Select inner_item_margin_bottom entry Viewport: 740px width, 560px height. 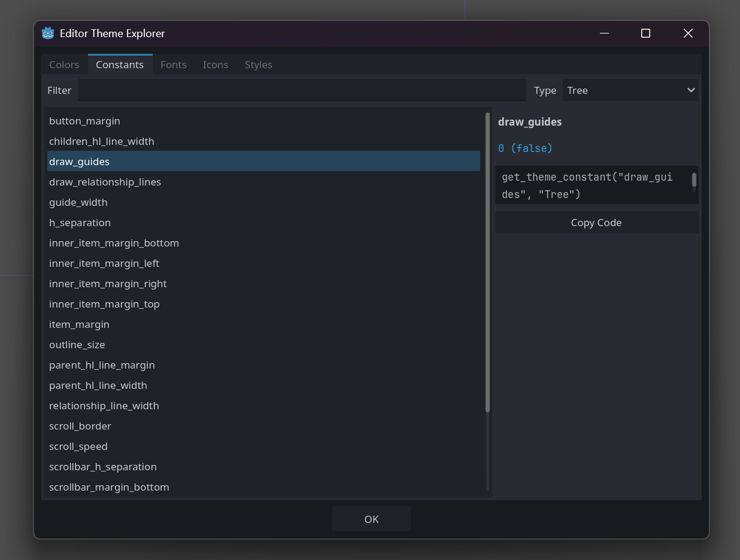263,243
